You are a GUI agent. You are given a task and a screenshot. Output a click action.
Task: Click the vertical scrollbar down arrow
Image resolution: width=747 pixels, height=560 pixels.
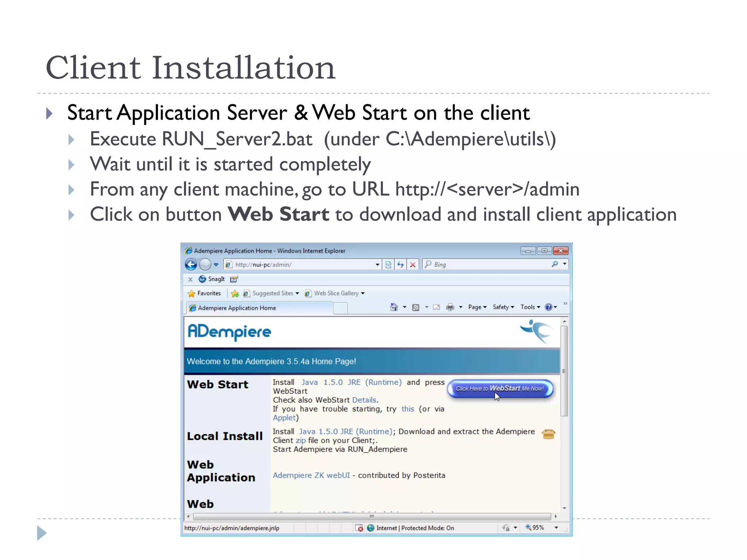coord(564,508)
